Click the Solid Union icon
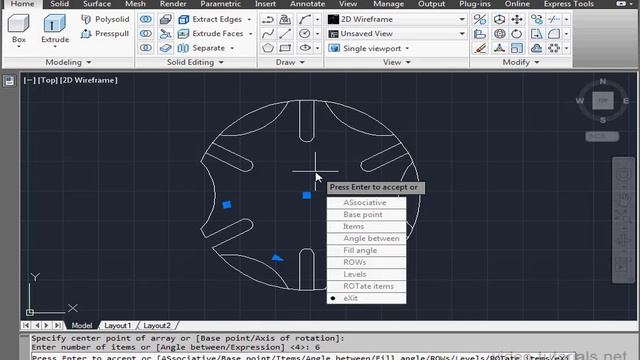This screenshot has width=640, height=360. (146, 19)
